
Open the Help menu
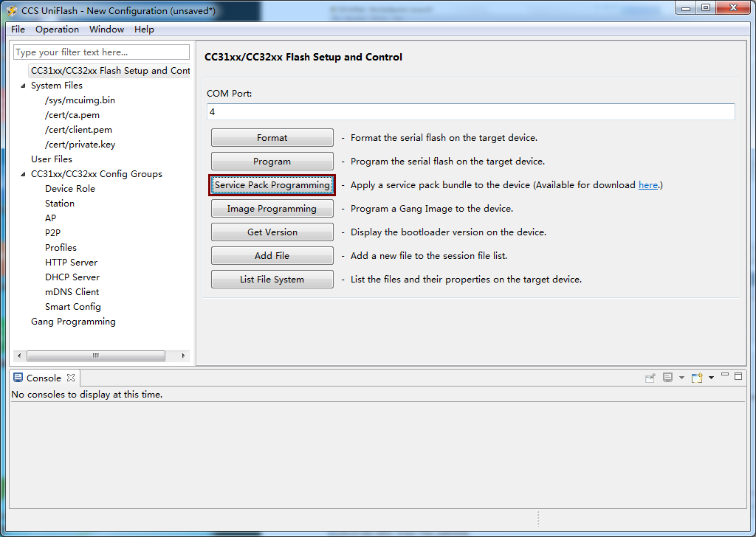pyautogui.click(x=144, y=30)
